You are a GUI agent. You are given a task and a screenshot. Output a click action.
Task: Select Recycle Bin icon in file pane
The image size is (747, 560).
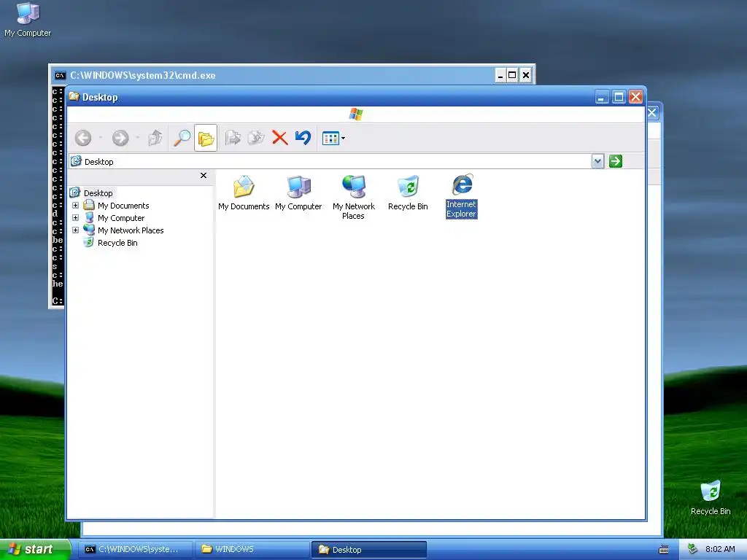tap(408, 192)
